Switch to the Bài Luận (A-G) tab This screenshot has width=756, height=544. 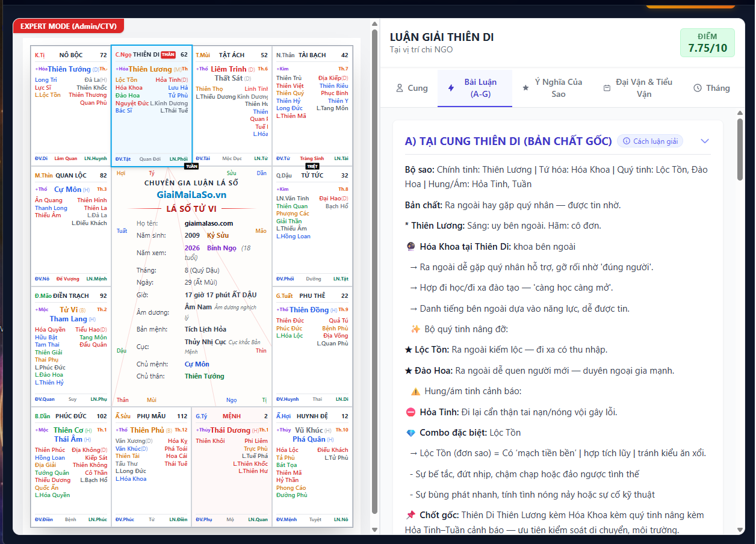475,88
